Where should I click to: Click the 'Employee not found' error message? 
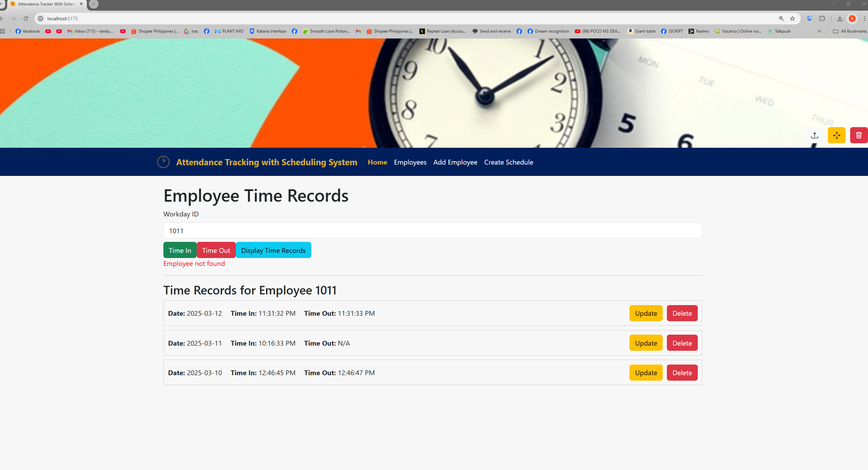pyautogui.click(x=194, y=264)
